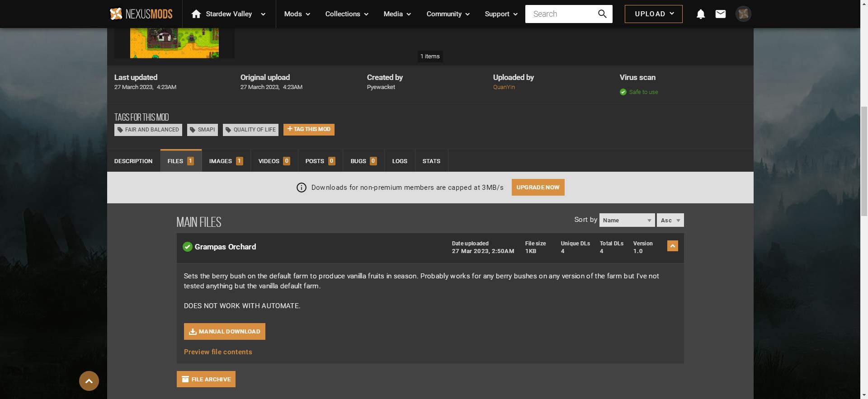
Task: Click the green checkmark beside Grampas Orchard
Action: point(187,247)
